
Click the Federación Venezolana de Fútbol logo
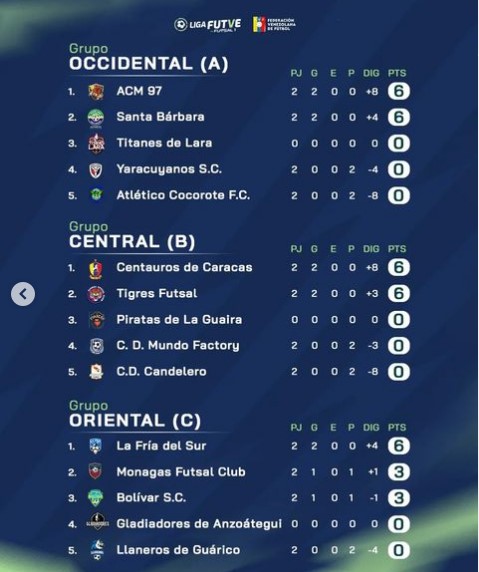point(274,24)
